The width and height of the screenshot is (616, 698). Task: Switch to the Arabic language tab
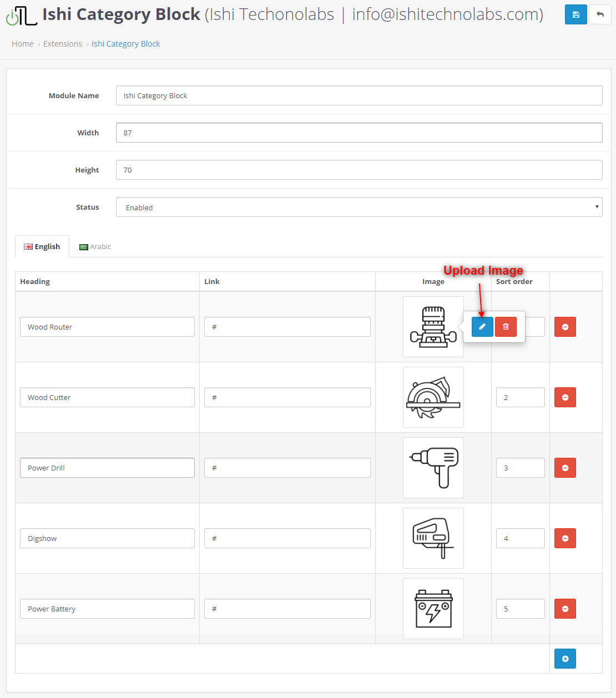click(95, 247)
